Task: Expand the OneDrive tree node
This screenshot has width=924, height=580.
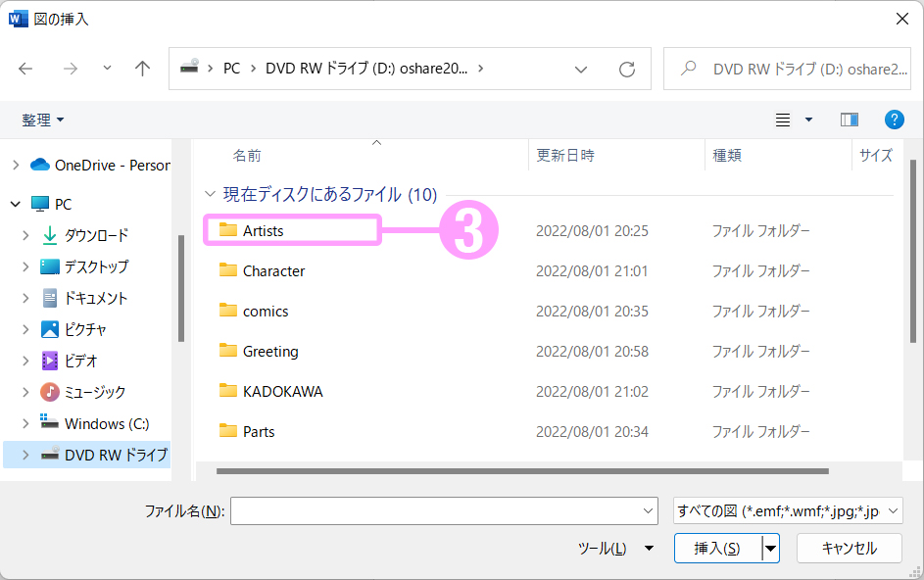Action: (15, 165)
